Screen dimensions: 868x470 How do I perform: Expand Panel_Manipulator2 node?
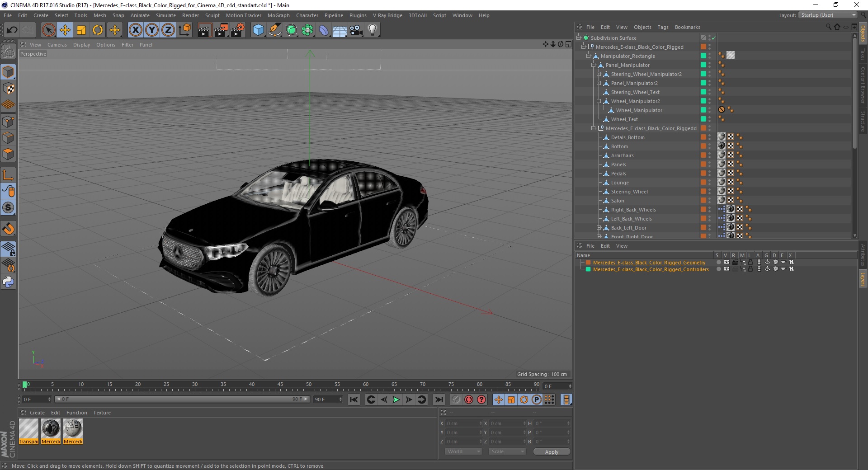(599, 83)
